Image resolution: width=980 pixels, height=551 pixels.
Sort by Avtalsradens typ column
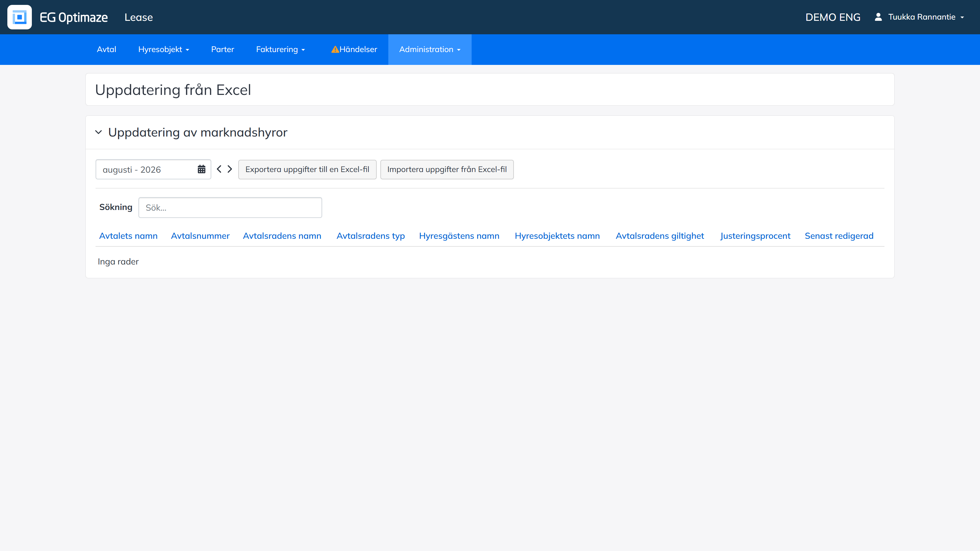[x=371, y=236]
